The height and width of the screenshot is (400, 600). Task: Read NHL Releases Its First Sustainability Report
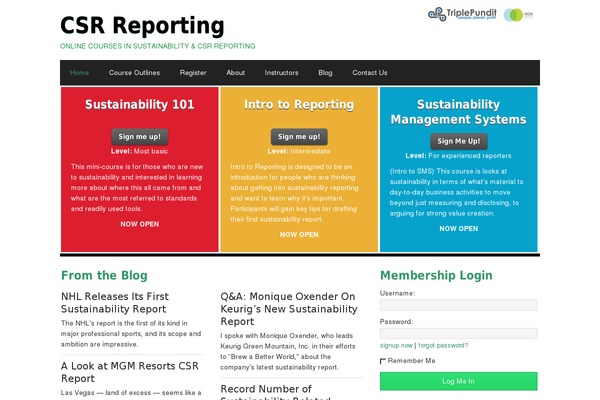click(115, 302)
